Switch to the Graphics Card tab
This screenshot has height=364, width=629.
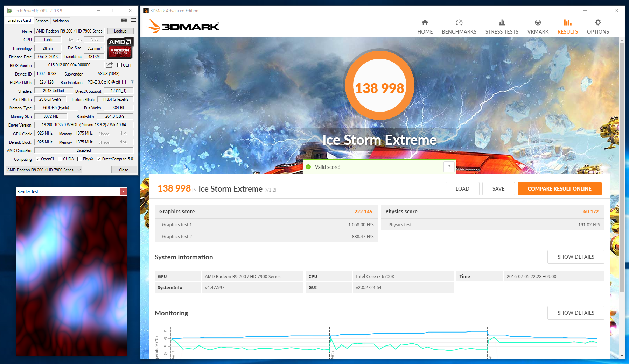19,20
